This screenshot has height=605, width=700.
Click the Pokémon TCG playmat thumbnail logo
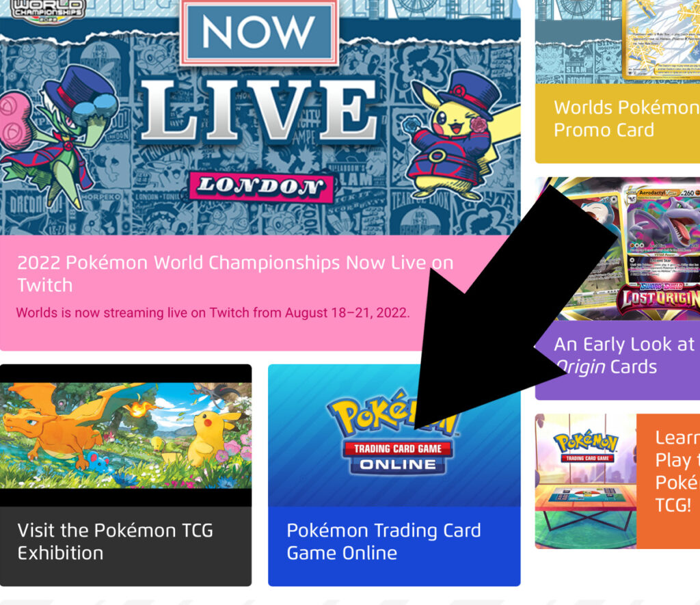click(x=586, y=447)
